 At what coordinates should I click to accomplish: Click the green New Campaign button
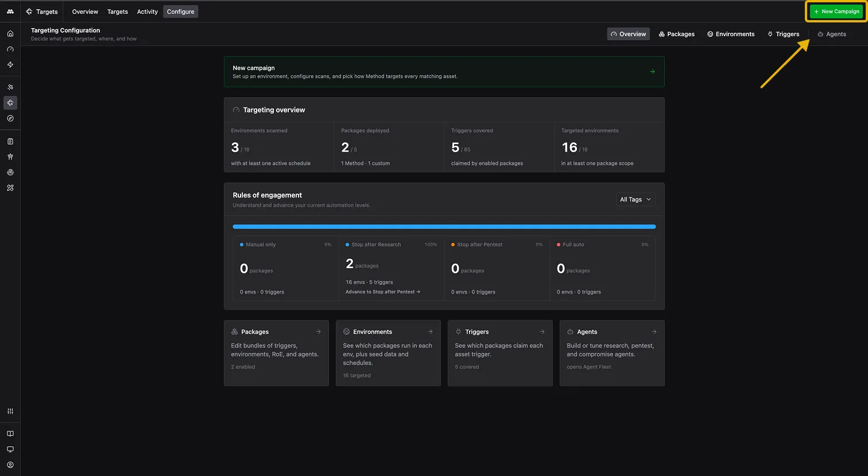pos(836,11)
